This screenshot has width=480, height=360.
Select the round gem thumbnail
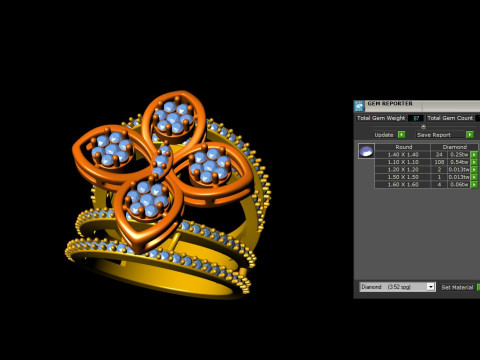(x=366, y=151)
